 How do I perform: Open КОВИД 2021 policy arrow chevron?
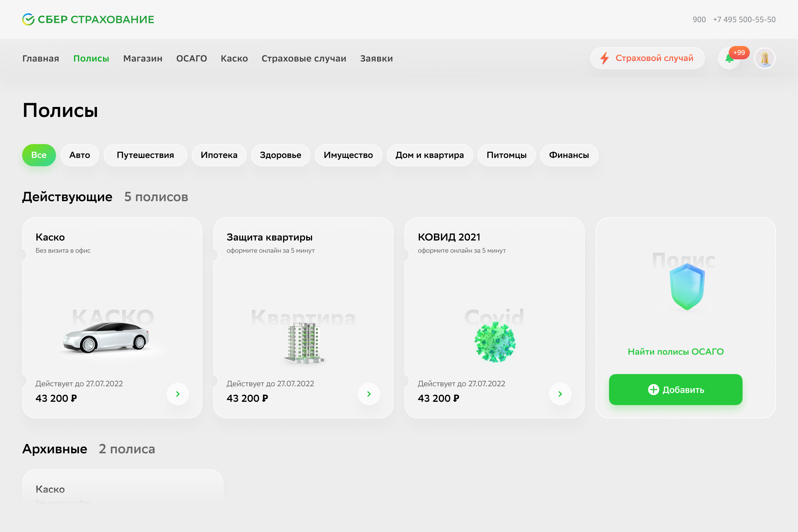560,394
